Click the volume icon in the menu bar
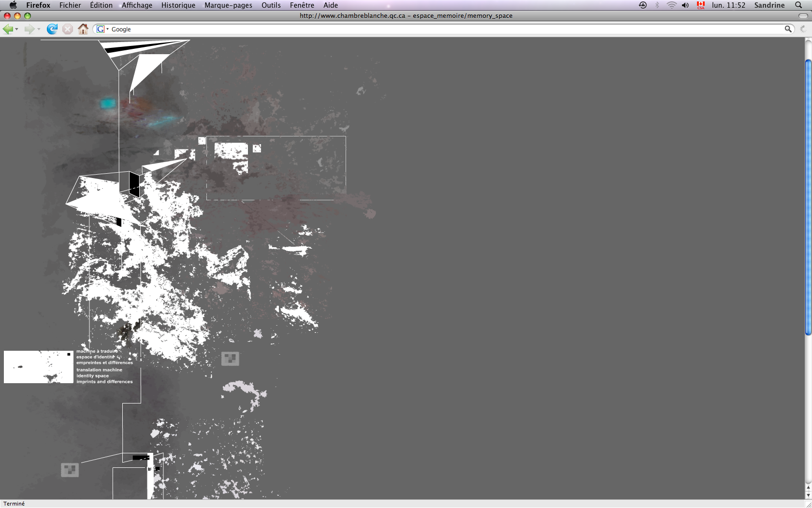This screenshot has width=812, height=508. pos(685,5)
